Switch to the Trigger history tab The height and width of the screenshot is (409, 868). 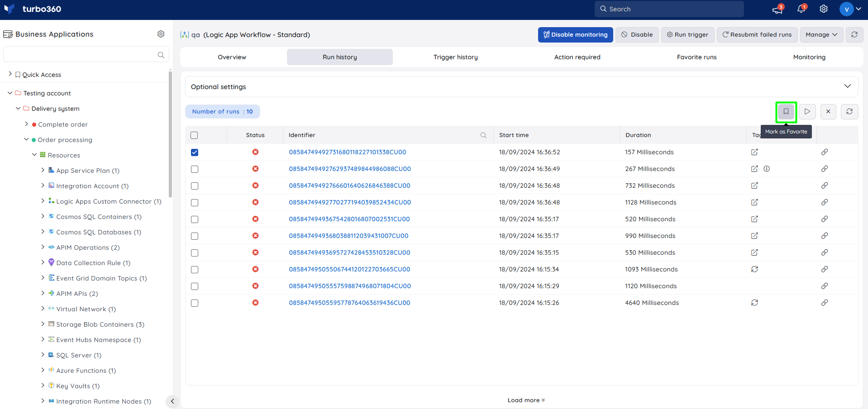click(x=456, y=57)
